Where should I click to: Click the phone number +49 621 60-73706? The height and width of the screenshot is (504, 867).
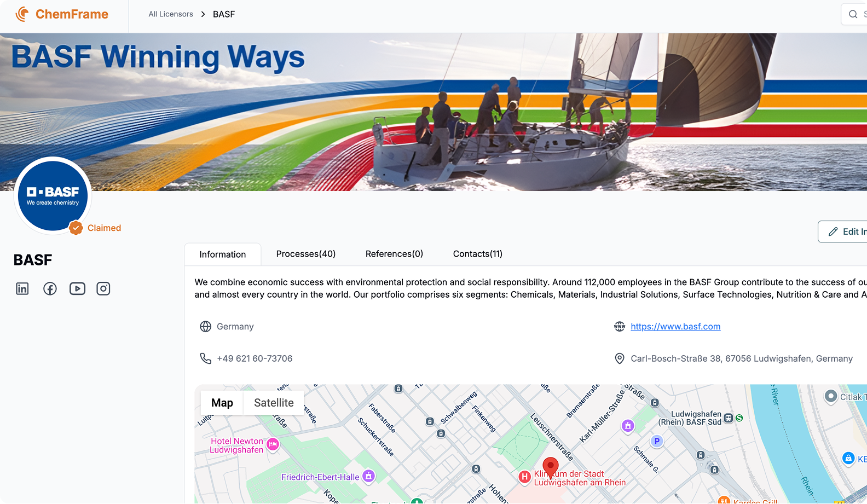[255, 358]
